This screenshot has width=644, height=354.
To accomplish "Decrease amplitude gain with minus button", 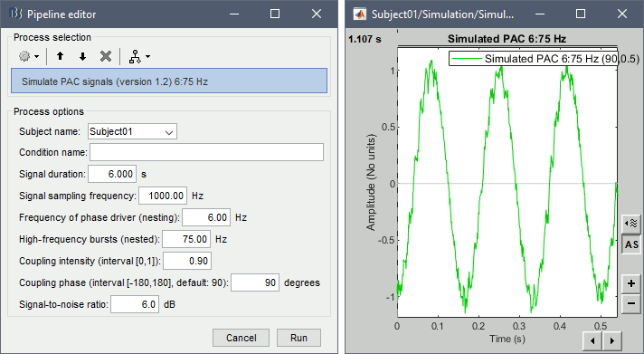I will click(x=630, y=303).
